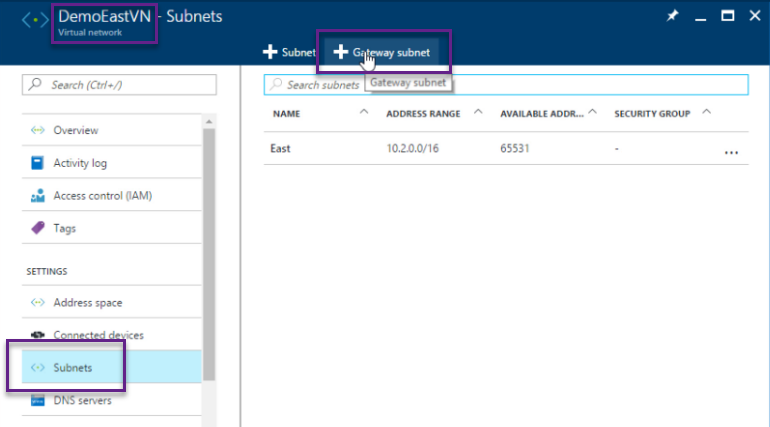Image resolution: width=770 pixels, height=427 pixels.
Task: Sort by the SECURITY GROUP column arrow
Action: pos(707,112)
